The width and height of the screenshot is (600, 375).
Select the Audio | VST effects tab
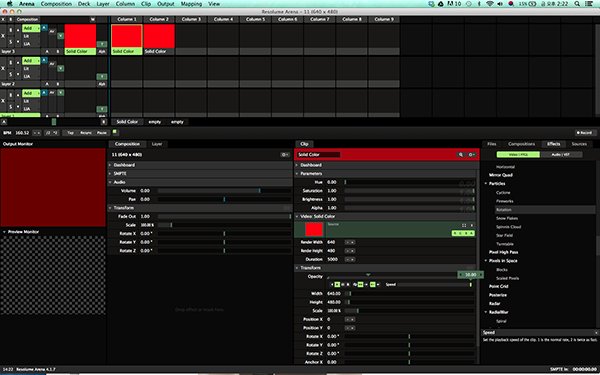[561, 155]
